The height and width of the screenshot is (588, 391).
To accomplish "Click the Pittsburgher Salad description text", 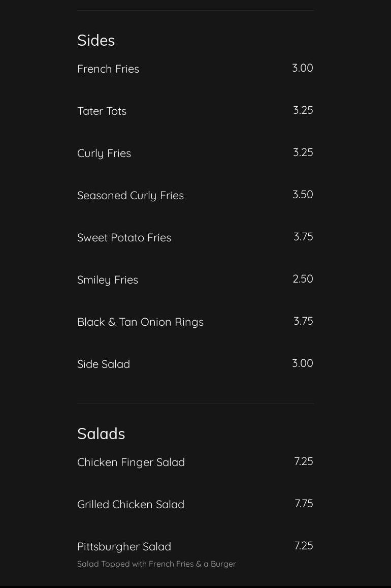I will tap(156, 564).
